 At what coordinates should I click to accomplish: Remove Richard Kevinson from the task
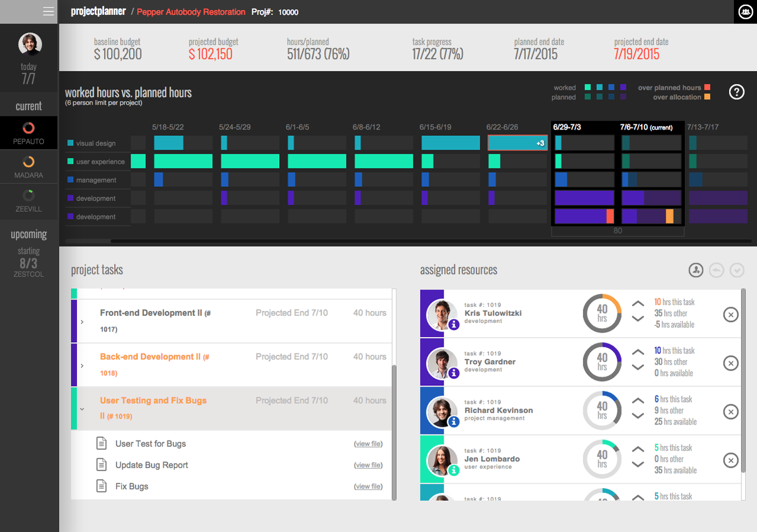click(731, 411)
